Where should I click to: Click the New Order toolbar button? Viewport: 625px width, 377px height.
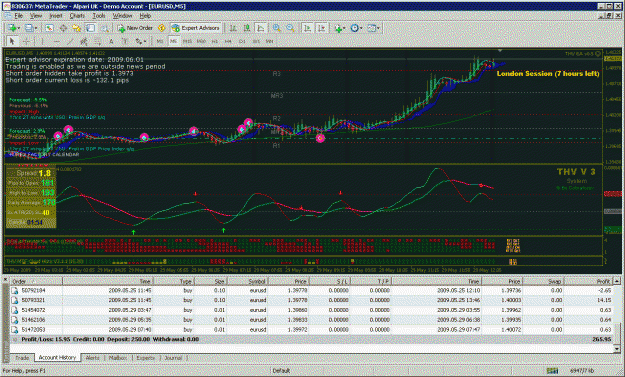(135, 28)
